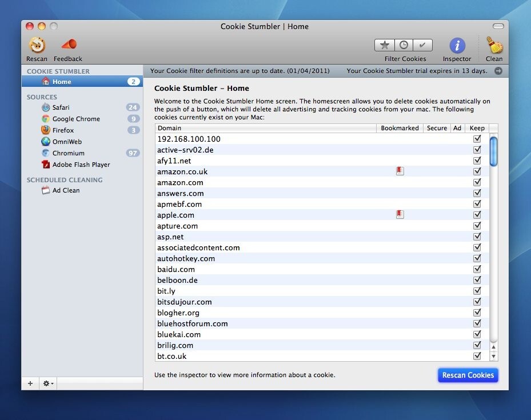Select Safari source in sidebar
The height and width of the screenshot is (420, 531).
(82, 107)
